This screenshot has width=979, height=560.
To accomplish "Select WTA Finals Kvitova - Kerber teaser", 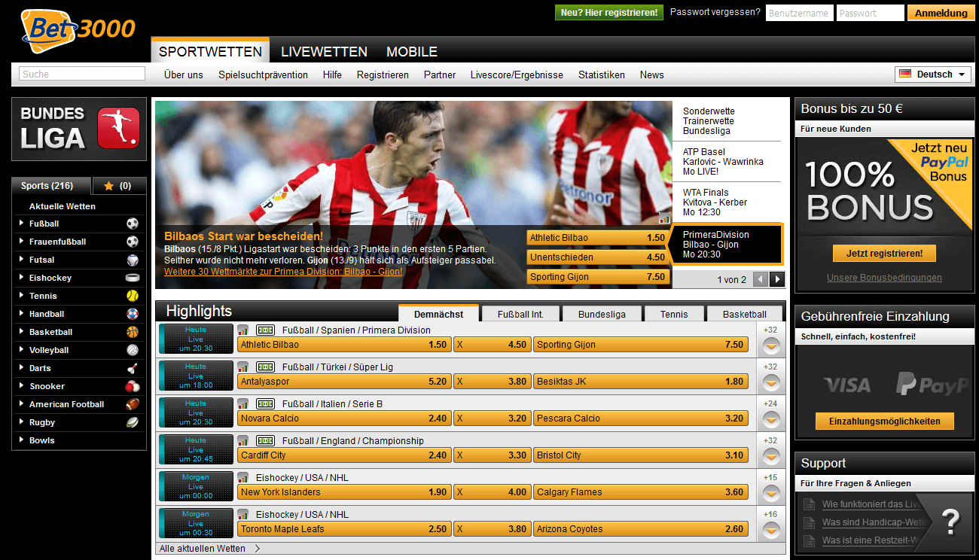I will [727, 202].
